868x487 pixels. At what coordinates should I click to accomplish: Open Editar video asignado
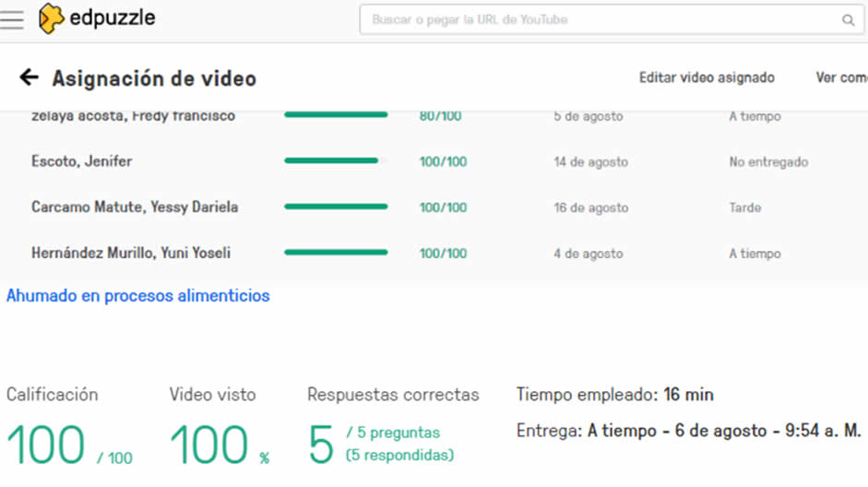707,77
